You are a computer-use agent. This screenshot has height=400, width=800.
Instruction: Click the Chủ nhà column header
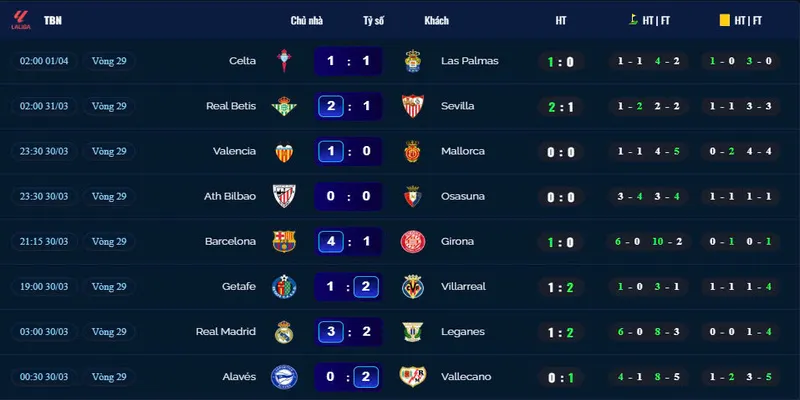pos(307,20)
